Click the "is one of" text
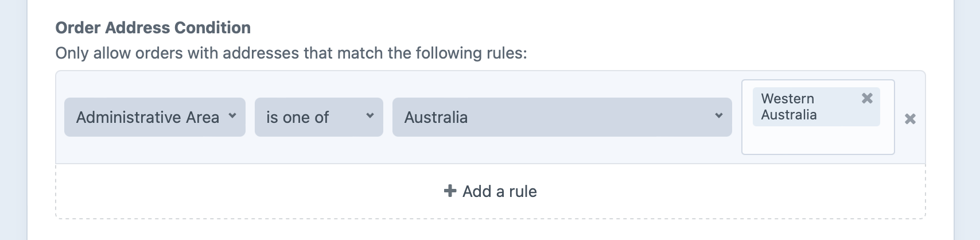Image resolution: width=980 pixels, height=240 pixels. click(297, 118)
